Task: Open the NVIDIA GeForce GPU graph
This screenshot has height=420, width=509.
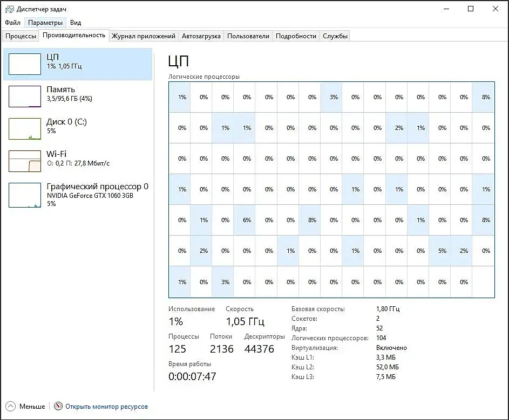Action: (x=25, y=195)
